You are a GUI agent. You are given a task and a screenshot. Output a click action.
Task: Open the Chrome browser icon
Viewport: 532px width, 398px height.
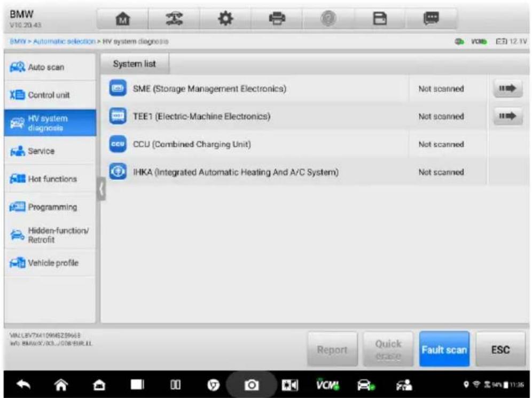point(214,385)
